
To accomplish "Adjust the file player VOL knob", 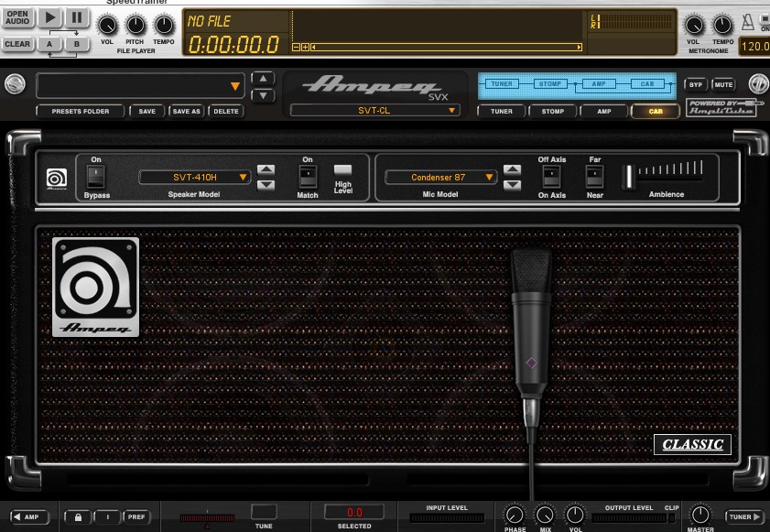I will (x=107, y=25).
